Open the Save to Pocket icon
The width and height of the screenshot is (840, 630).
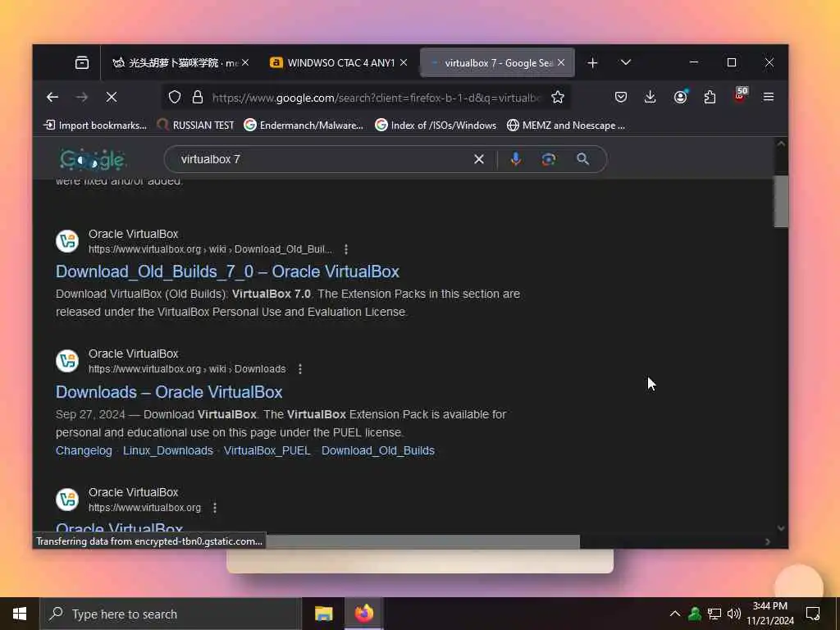(x=621, y=97)
